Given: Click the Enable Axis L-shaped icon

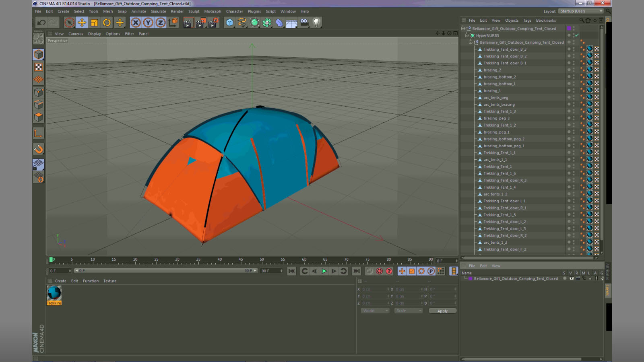Looking at the screenshot, I should 39,133.
